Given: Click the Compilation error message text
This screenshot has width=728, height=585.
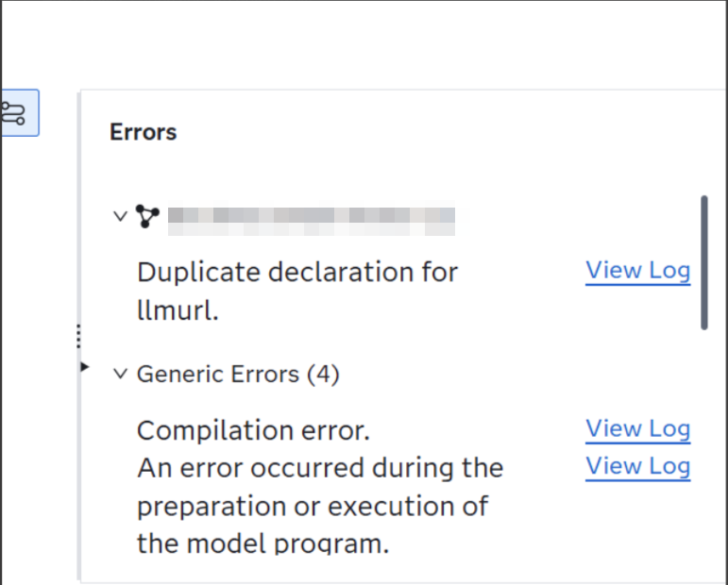Looking at the screenshot, I should (253, 430).
